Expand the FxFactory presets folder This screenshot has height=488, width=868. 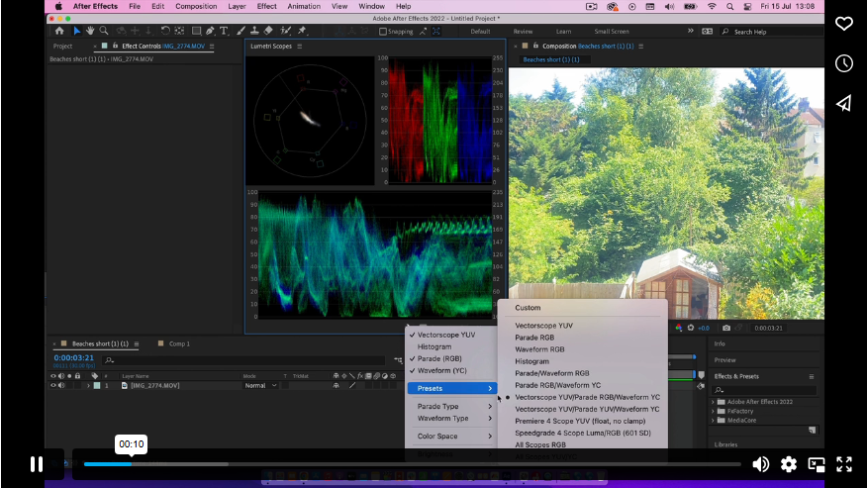[x=713, y=412]
